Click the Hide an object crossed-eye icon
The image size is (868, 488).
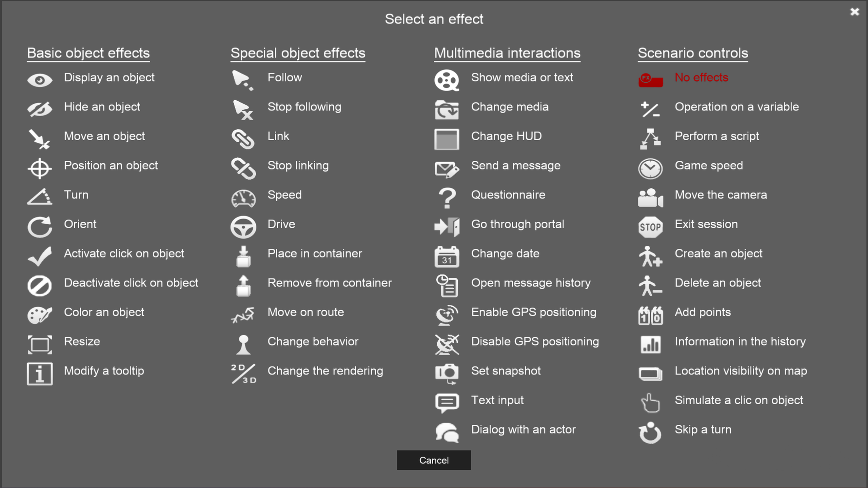[40, 109]
